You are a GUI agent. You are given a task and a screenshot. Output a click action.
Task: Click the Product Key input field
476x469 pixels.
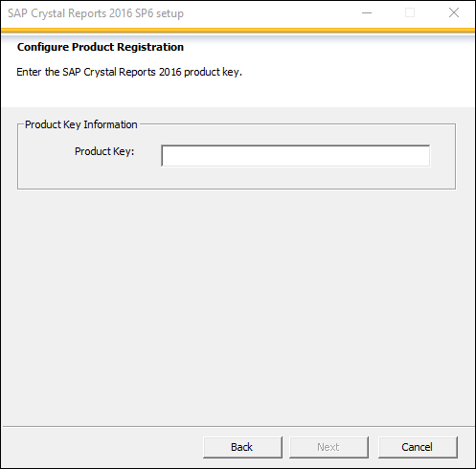[x=296, y=156]
